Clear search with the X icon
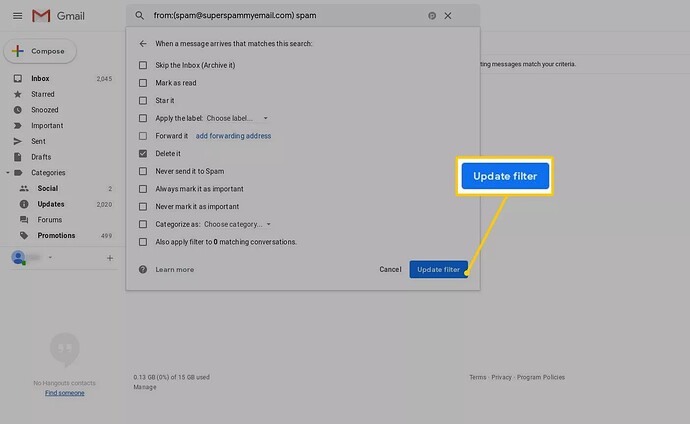This screenshot has width=690, height=424. [447, 16]
